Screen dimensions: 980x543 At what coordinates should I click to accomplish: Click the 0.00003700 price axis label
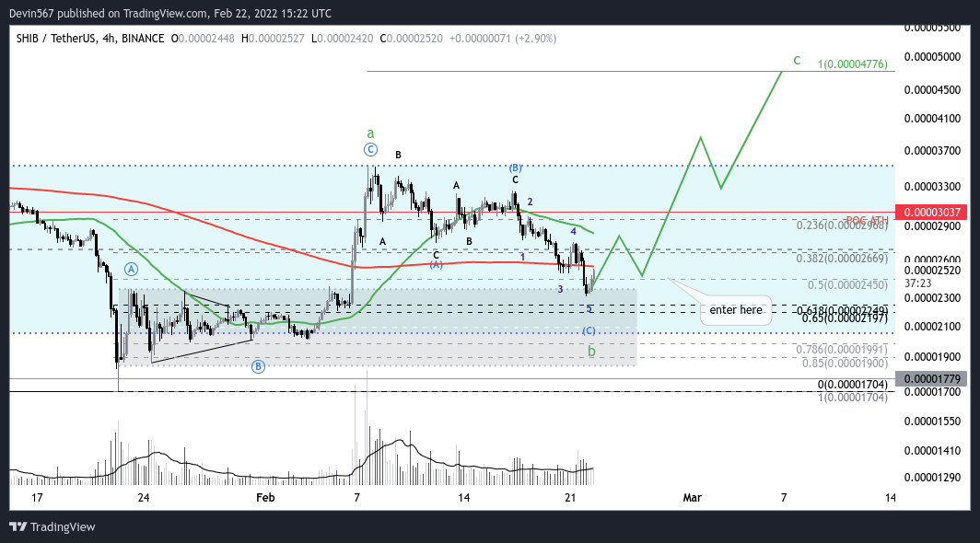[932, 151]
